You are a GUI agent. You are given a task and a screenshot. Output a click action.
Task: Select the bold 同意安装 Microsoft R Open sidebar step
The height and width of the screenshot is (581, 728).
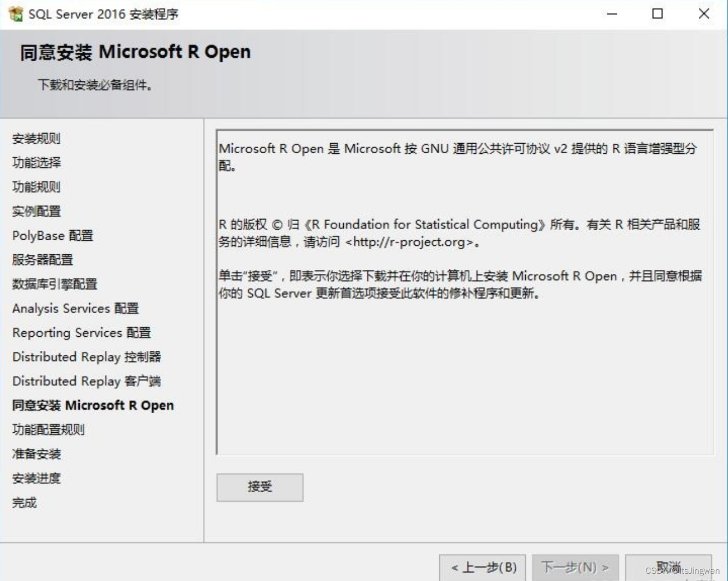pyautogui.click(x=93, y=405)
